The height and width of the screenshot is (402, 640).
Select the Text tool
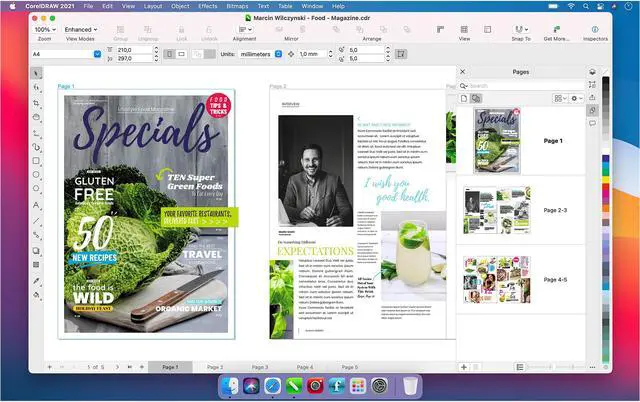pos(36,205)
